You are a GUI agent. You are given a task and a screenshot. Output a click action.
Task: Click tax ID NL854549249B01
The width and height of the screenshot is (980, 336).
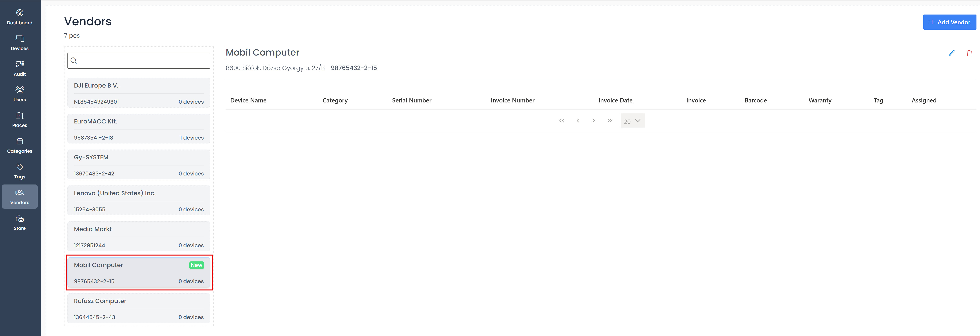(x=96, y=102)
